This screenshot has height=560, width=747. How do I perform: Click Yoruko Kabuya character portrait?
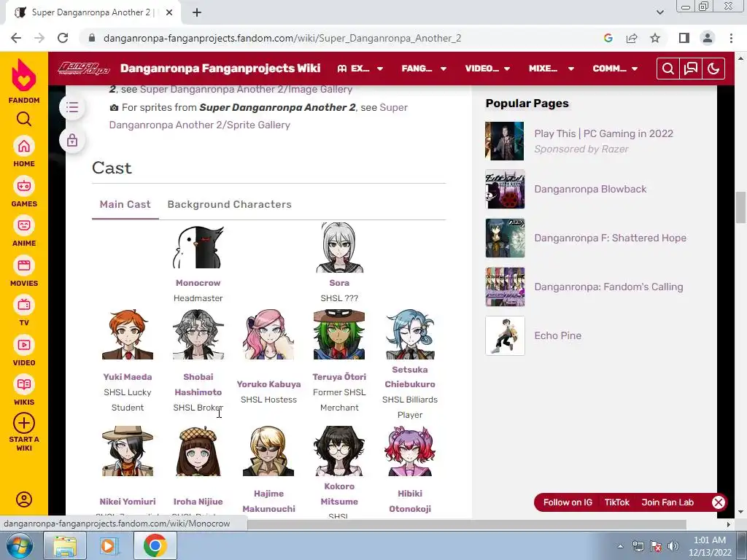(268, 334)
